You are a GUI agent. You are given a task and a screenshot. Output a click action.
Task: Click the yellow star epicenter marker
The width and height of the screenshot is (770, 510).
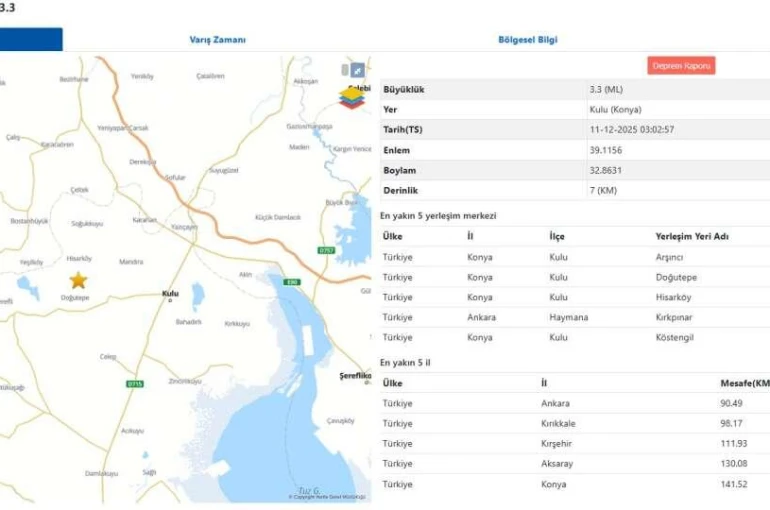[78, 280]
